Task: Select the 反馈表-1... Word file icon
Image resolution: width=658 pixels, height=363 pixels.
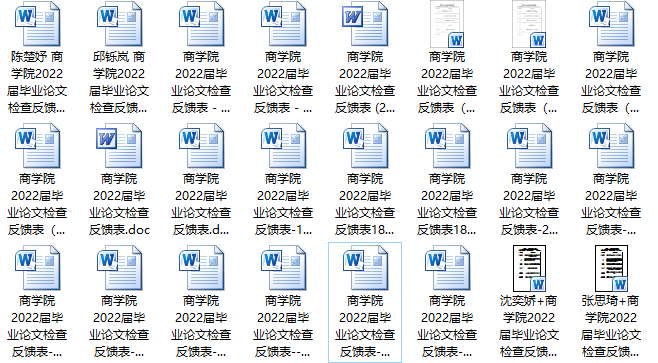Action: click(283, 146)
